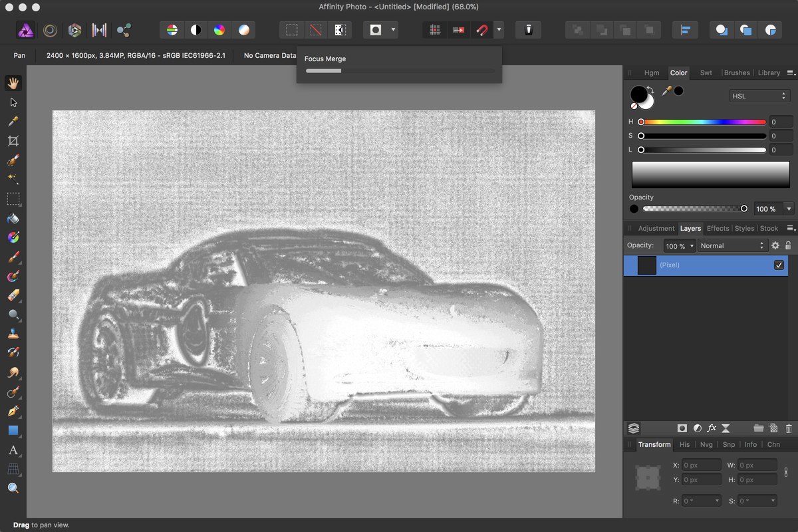
Task: Open the Alignment options in the toolbar
Action: click(x=685, y=30)
